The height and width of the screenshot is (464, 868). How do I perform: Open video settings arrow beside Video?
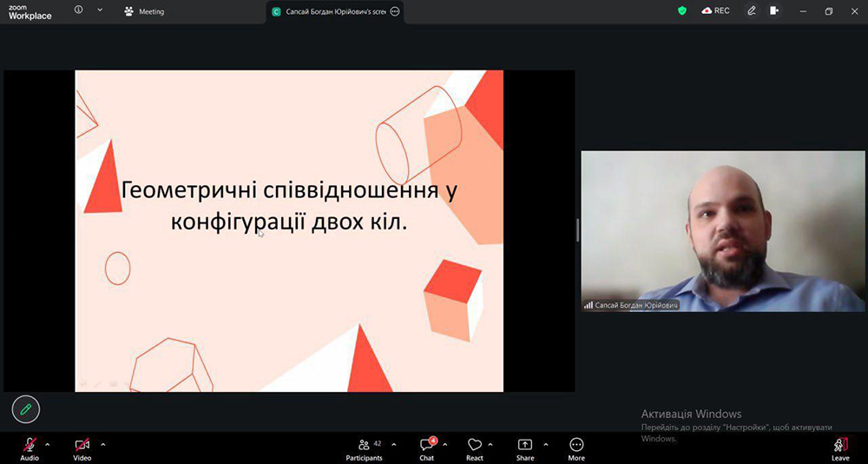pos(102,444)
